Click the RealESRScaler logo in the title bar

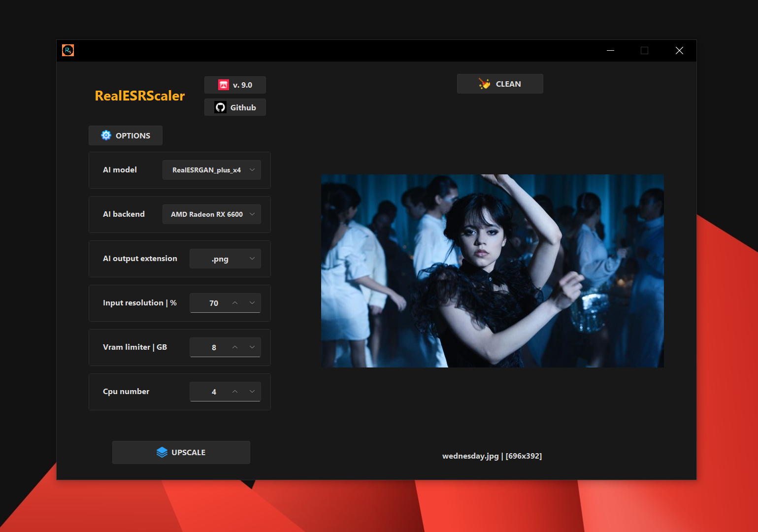pos(68,50)
